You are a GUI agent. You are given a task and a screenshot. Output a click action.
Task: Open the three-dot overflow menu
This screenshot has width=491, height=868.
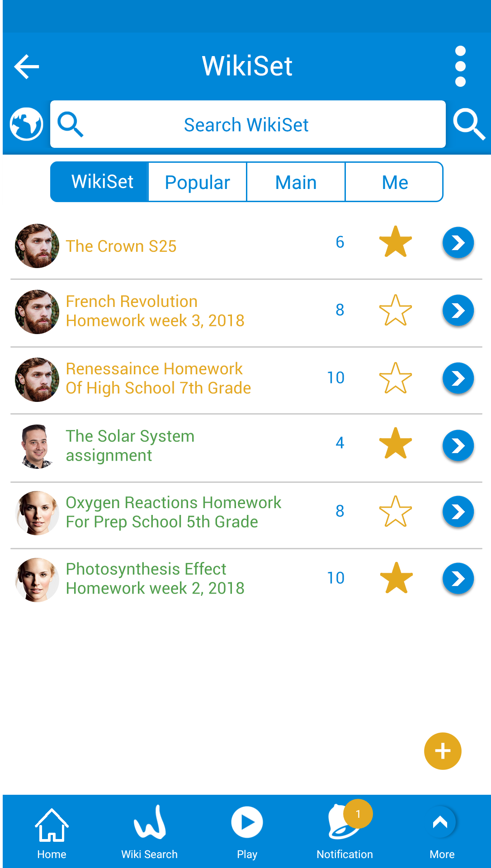(460, 66)
